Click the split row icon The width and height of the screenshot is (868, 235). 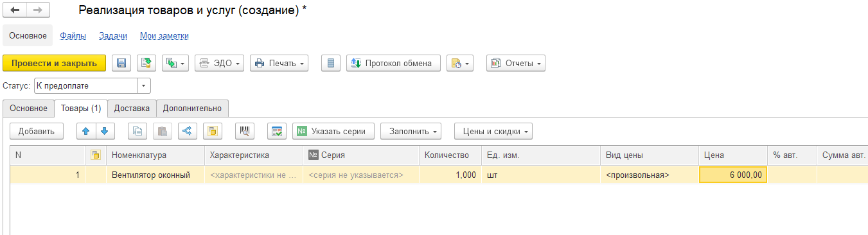click(x=188, y=131)
